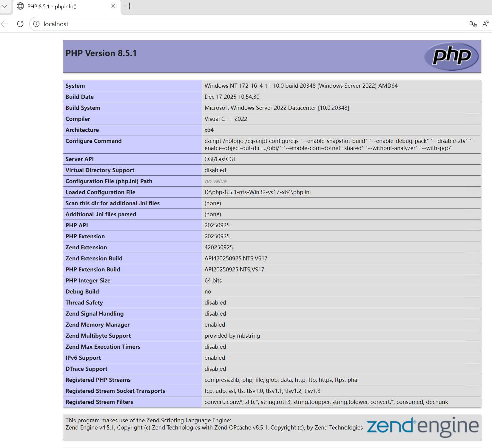Viewport: 492px width, 448px height.
Task: Select the convert.iconv.* filters value
Action: pyautogui.click(x=326, y=402)
